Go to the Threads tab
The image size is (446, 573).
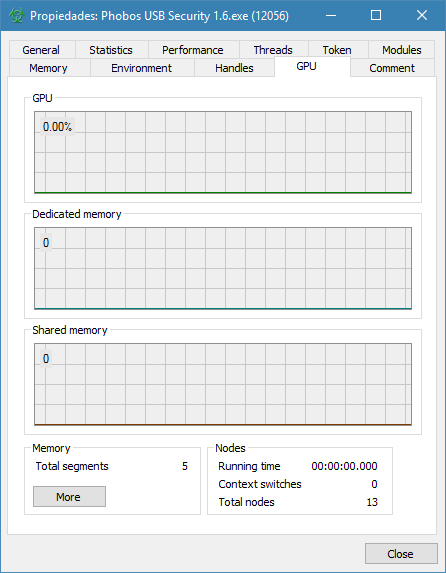click(273, 50)
